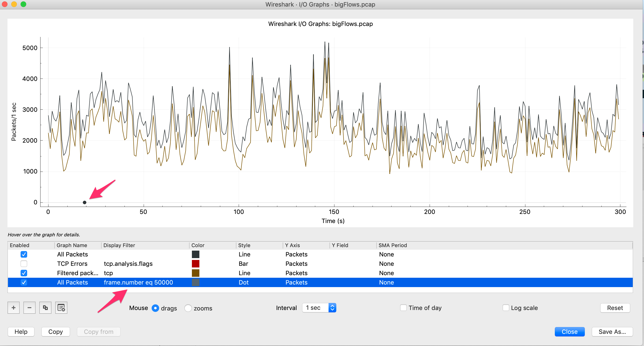Remove the selected graph with the minus button
This screenshot has width=644, height=346.
coord(29,307)
